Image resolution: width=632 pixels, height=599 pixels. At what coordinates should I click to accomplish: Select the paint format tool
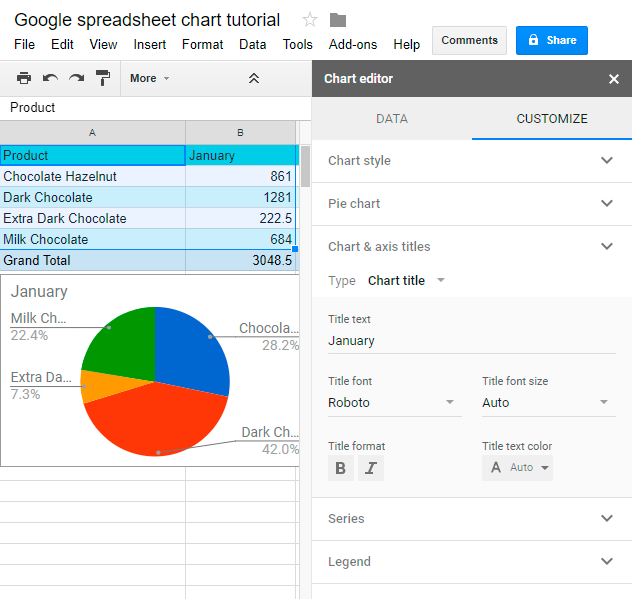pos(103,78)
